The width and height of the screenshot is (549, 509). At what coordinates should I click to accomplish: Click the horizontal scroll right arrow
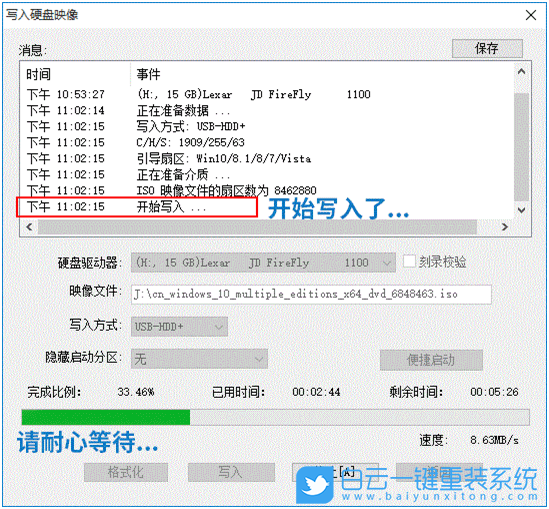tap(505, 227)
